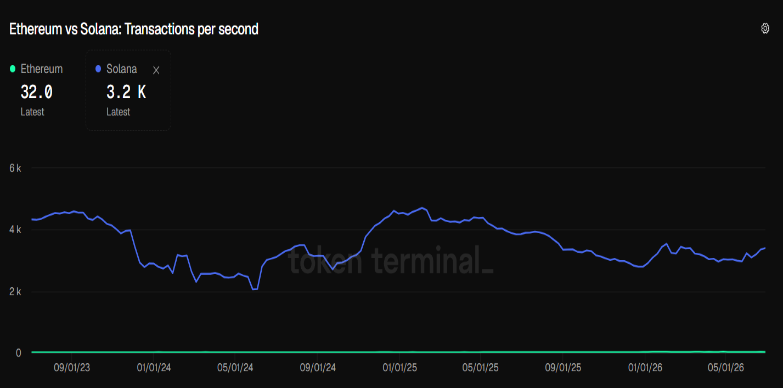Viewport: 783px width, 388px height.
Task: Open the chart settings gear icon
Action: tap(765, 28)
